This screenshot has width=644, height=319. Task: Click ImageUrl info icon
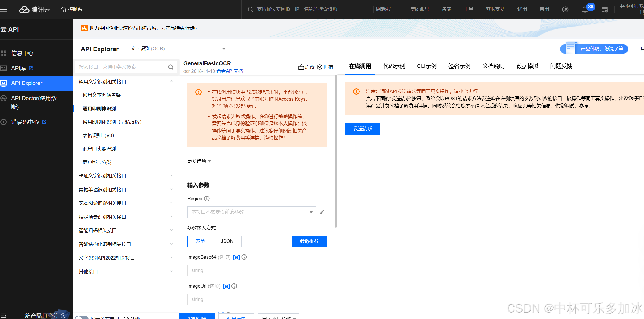point(234,286)
